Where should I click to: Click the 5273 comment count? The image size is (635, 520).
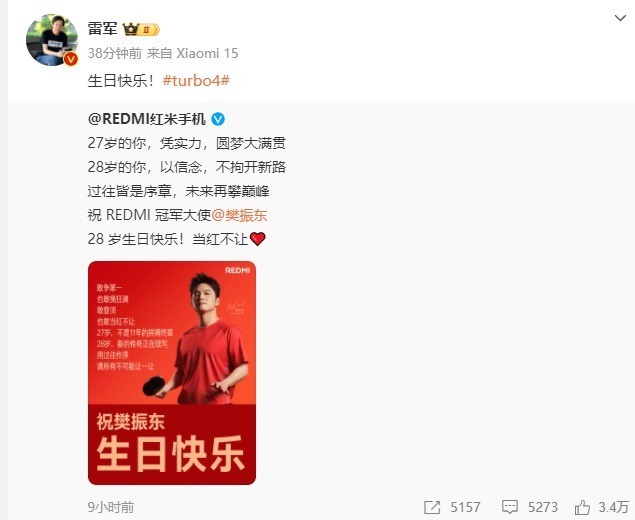[543, 507]
